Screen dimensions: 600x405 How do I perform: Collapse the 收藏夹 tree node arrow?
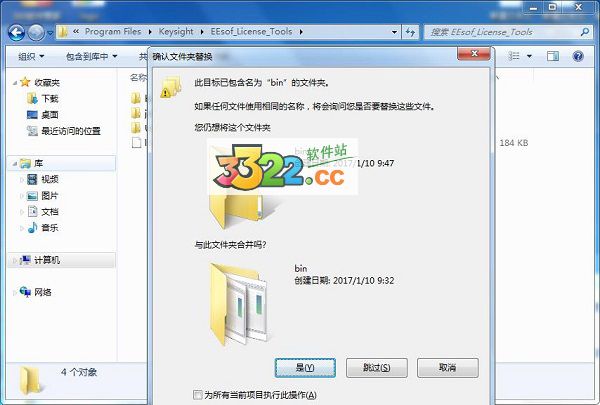(15, 83)
